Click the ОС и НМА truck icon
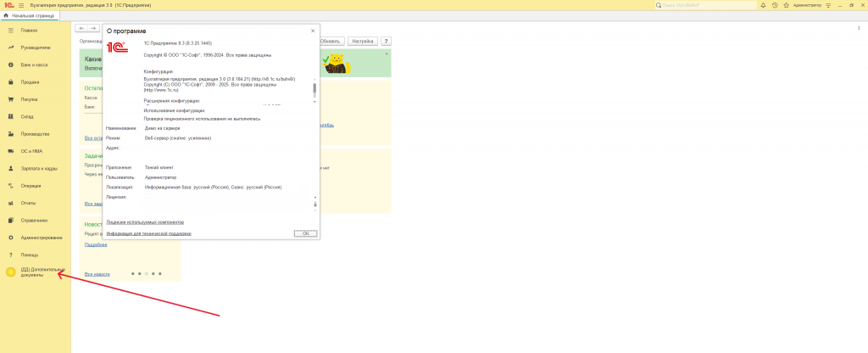Screen dimensions: 868x353 10,151
